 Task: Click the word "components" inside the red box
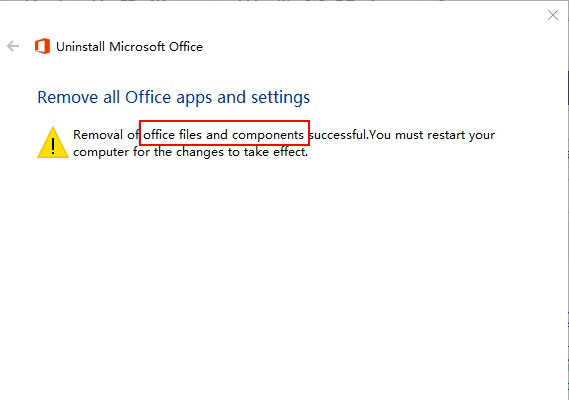268,136
